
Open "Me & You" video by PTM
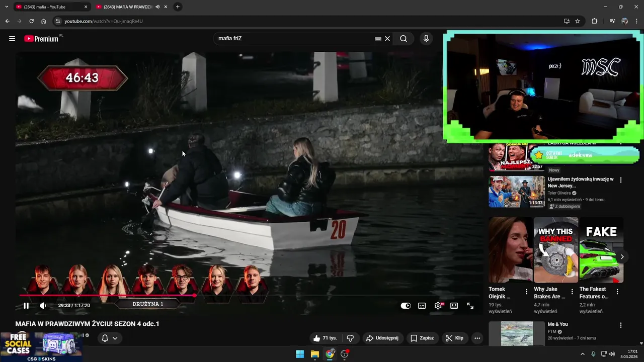coord(517,333)
